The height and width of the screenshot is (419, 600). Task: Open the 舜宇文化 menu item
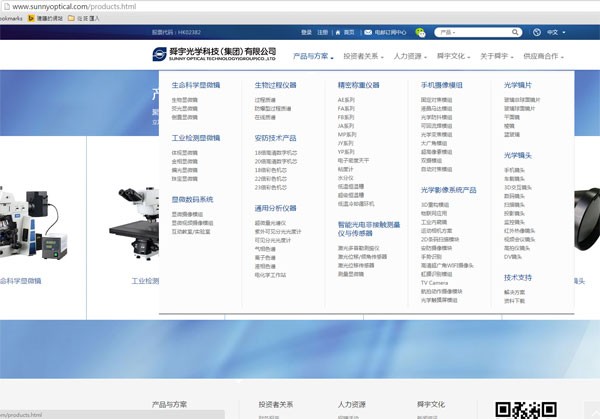click(x=453, y=57)
